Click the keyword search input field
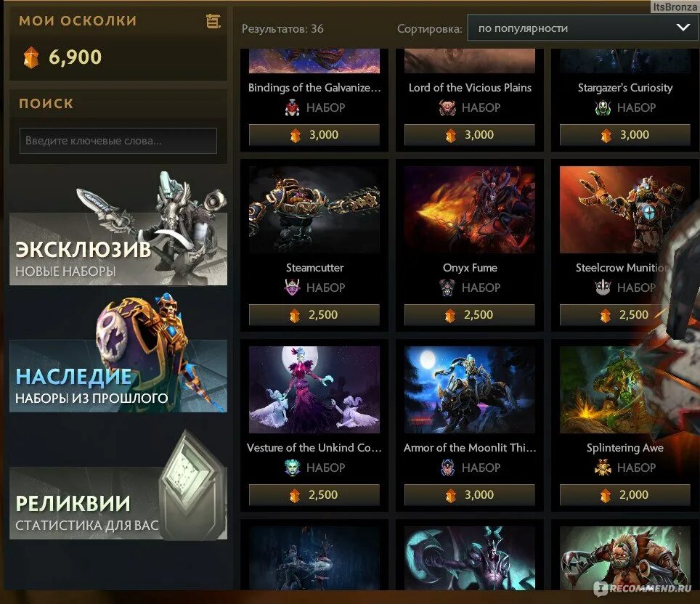700x604 pixels. [x=118, y=141]
